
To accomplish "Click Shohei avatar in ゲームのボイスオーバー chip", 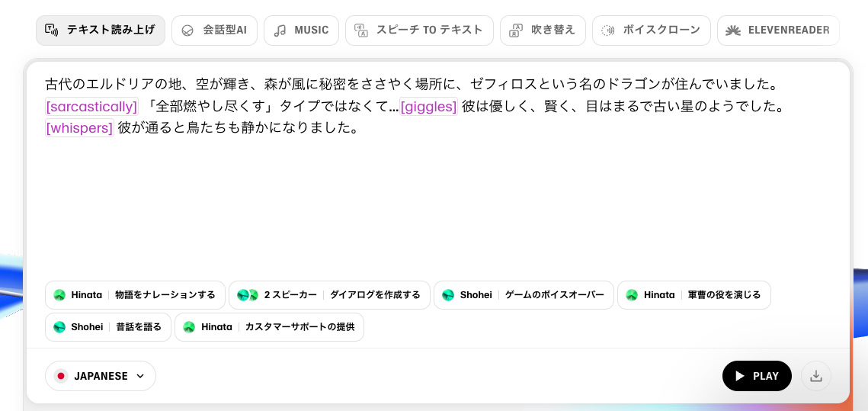I will (x=448, y=295).
